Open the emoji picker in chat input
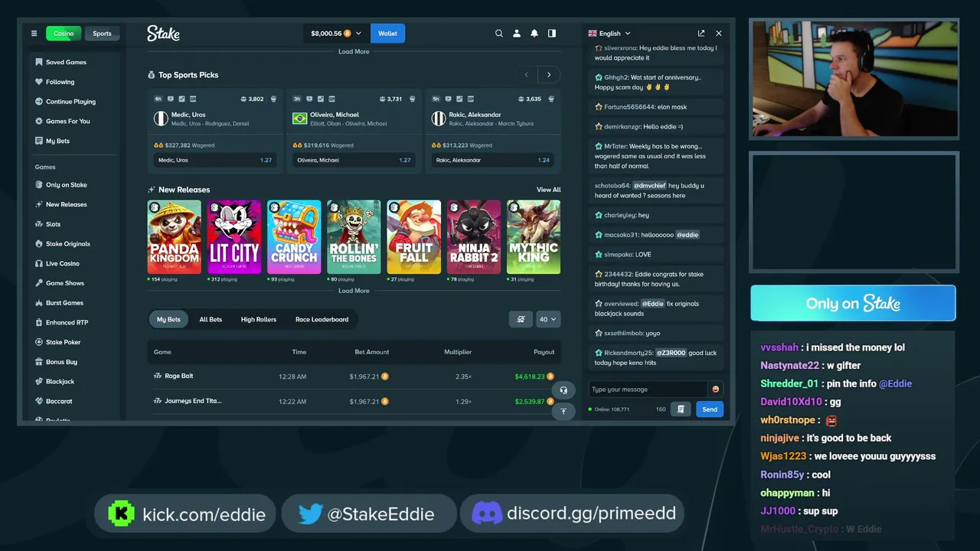 point(716,390)
